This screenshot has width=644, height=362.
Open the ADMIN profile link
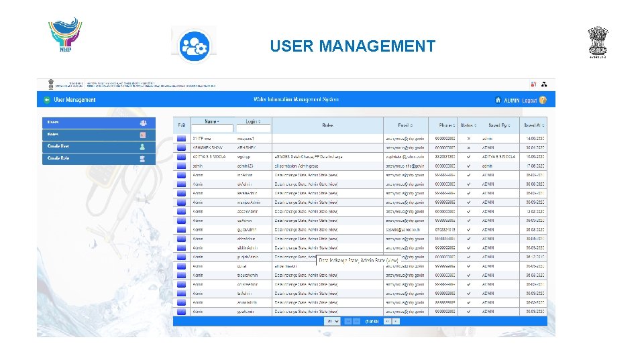coord(512,101)
